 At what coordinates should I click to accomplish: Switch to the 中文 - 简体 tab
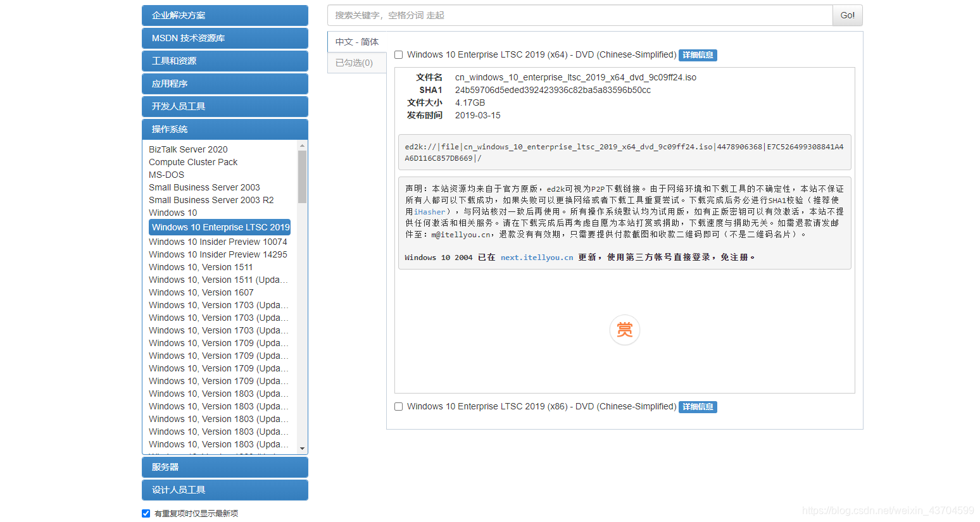pyautogui.click(x=357, y=42)
